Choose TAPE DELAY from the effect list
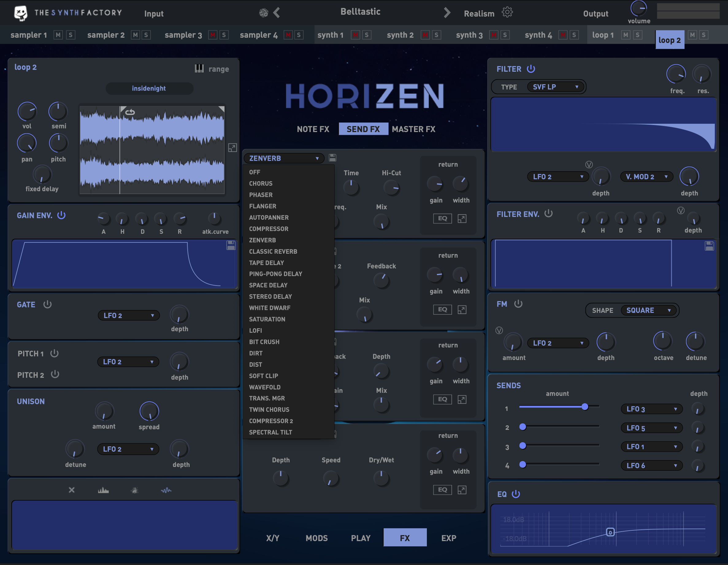The width and height of the screenshot is (728, 565). 266,263
